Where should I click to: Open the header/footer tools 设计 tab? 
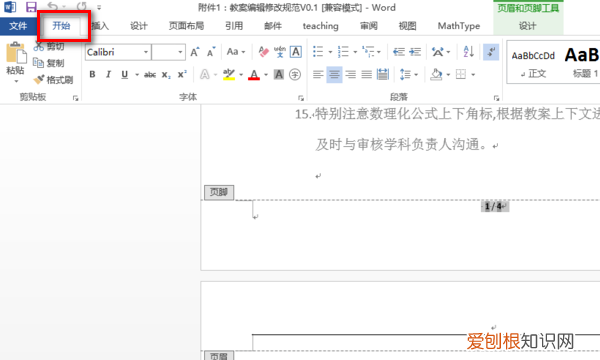(x=527, y=26)
